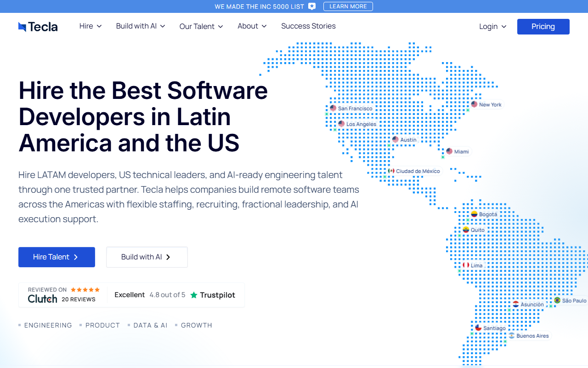
Task: Select the US flag next to New York
Action: tap(474, 104)
